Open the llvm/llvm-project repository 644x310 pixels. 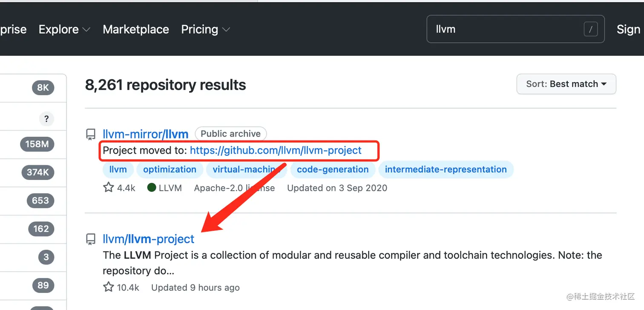coord(148,239)
